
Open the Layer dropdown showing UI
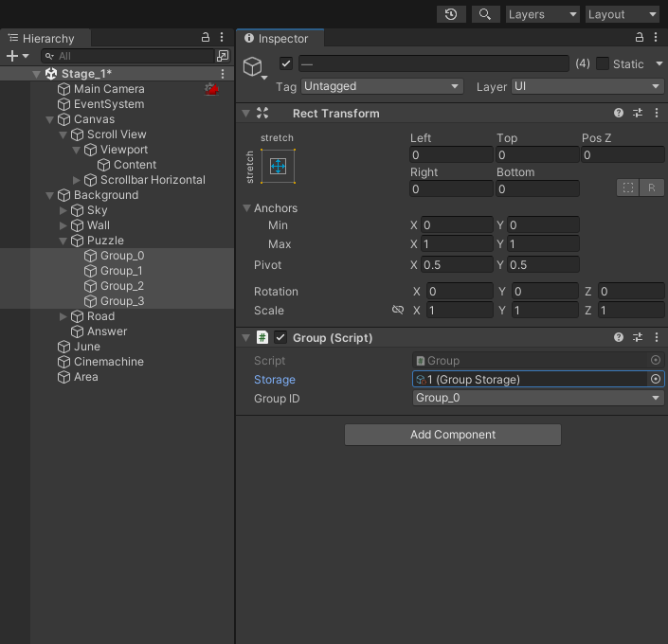587,86
